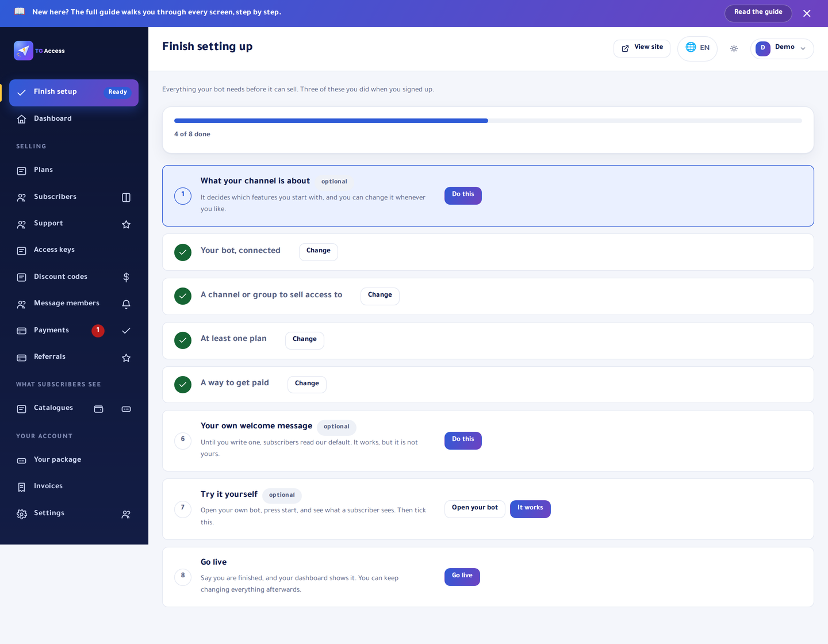
Task: Click the star icon beside Support
Action: coord(126,224)
